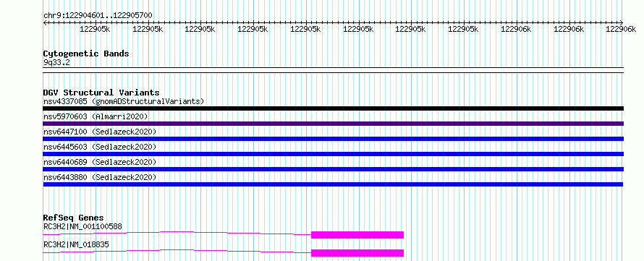Open the RC3H2|NM_001100588 transcript label
Image resolution: width=644 pixels, height=261 pixels.
click(x=82, y=226)
